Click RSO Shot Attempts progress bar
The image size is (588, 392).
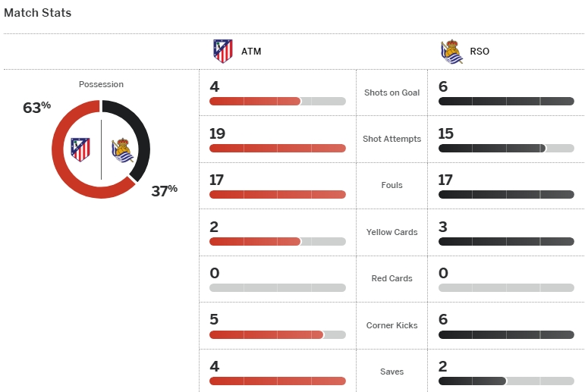[506, 148]
